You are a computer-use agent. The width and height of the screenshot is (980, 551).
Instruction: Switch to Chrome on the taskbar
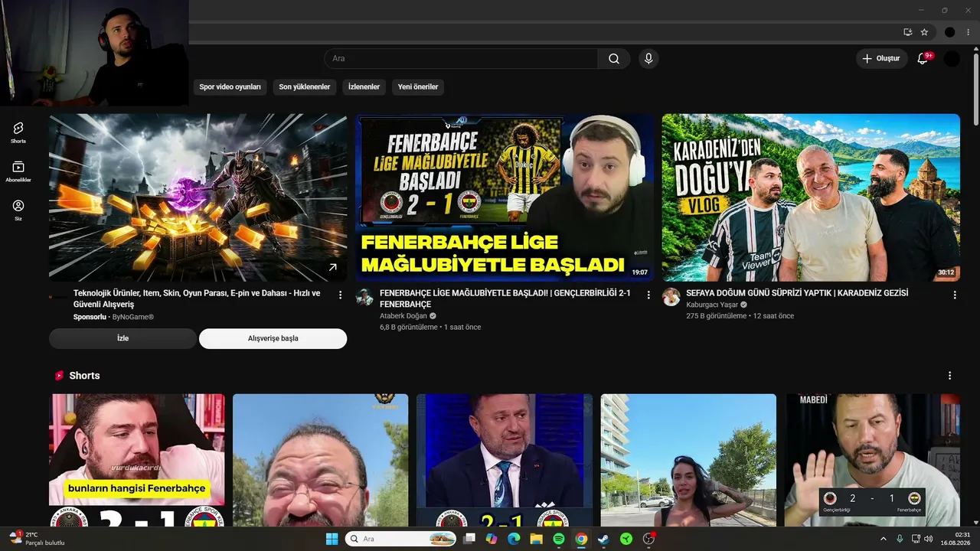[x=581, y=539]
